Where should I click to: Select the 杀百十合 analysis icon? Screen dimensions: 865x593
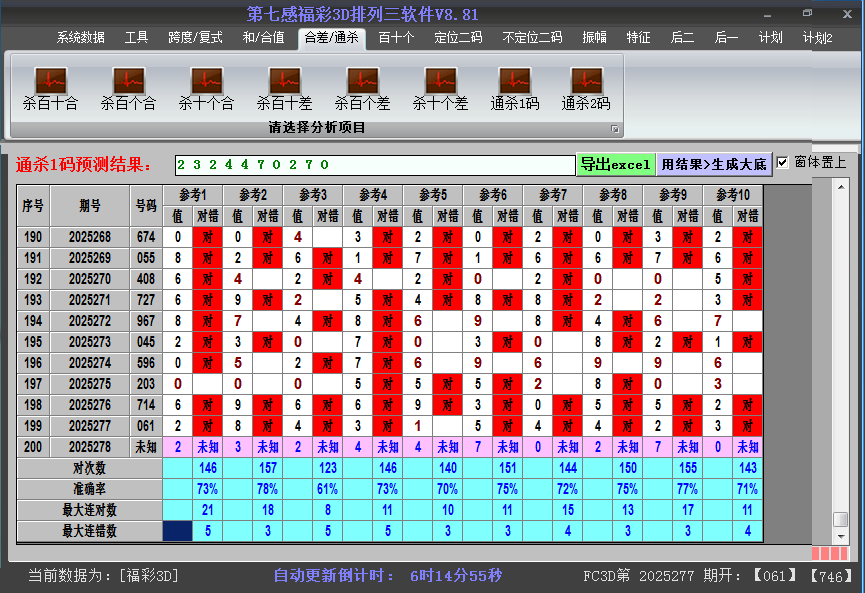[x=49, y=90]
